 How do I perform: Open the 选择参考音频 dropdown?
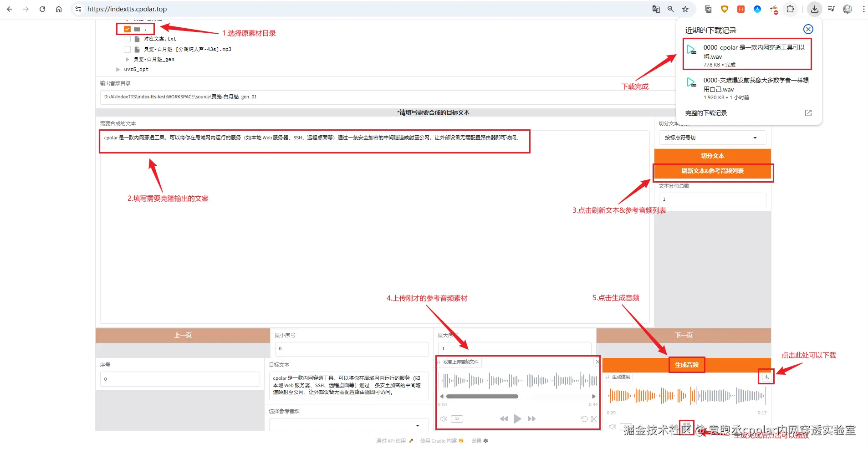pos(348,425)
